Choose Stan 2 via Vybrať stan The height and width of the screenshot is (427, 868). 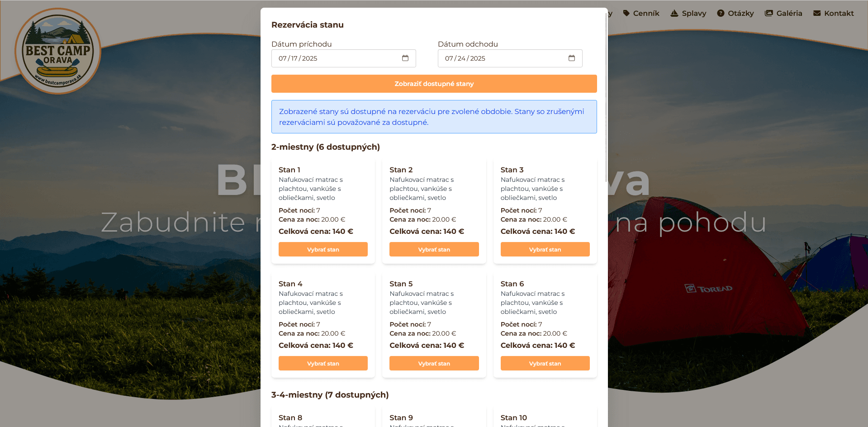pyautogui.click(x=434, y=249)
